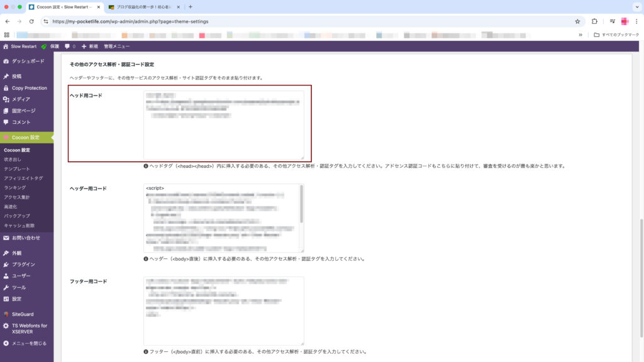Reload the page in the browser
Image resolution: width=644 pixels, height=362 pixels.
(x=31, y=21)
